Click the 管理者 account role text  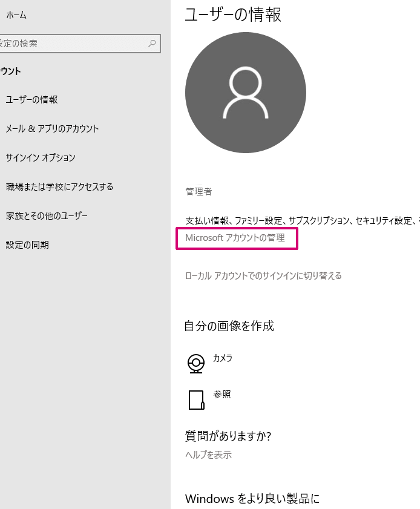(199, 192)
